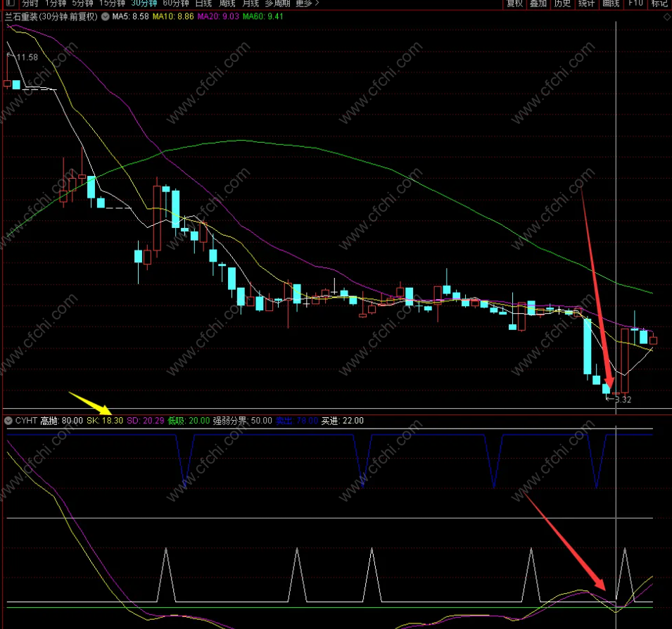Click the 标记 mark button
The image size is (672, 629).
click(659, 4)
